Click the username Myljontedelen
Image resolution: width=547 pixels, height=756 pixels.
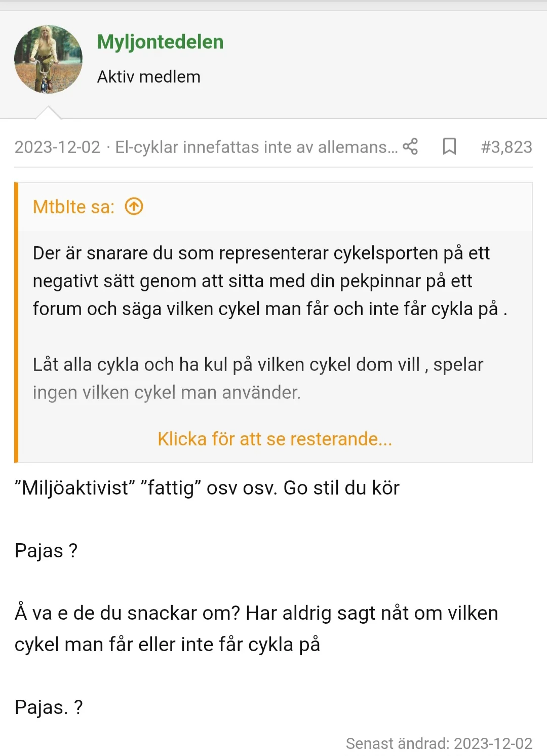pos(160,42)
